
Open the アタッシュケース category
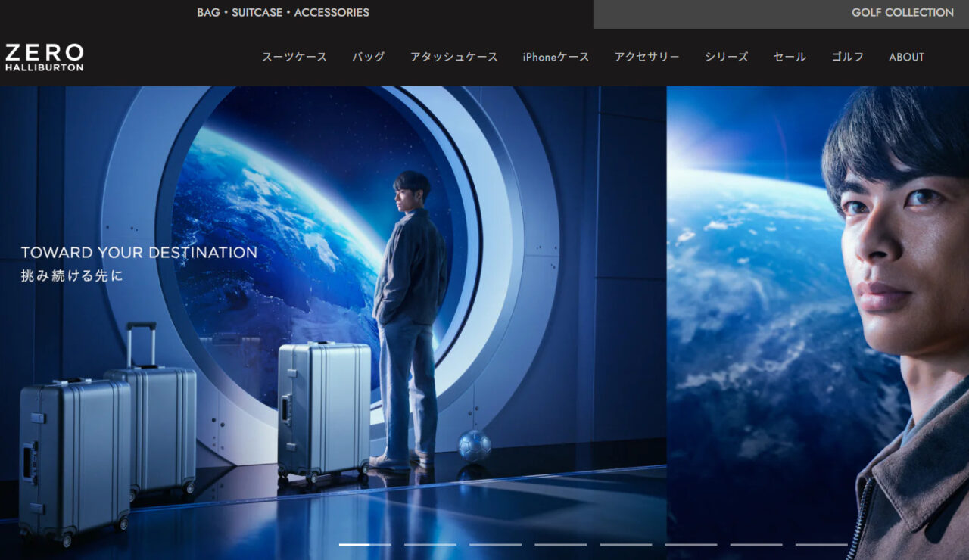point(454,57)
